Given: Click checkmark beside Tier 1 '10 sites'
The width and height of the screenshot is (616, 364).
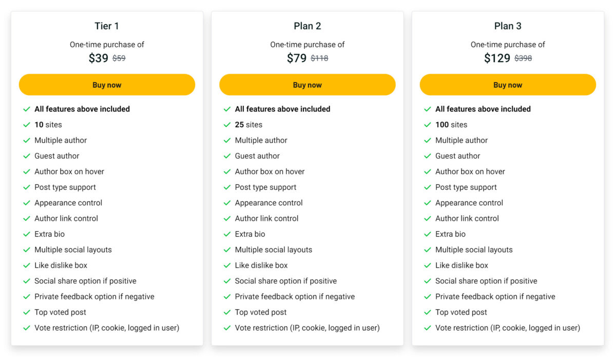Looking at the screenshot, I should [x=27, y=125].
